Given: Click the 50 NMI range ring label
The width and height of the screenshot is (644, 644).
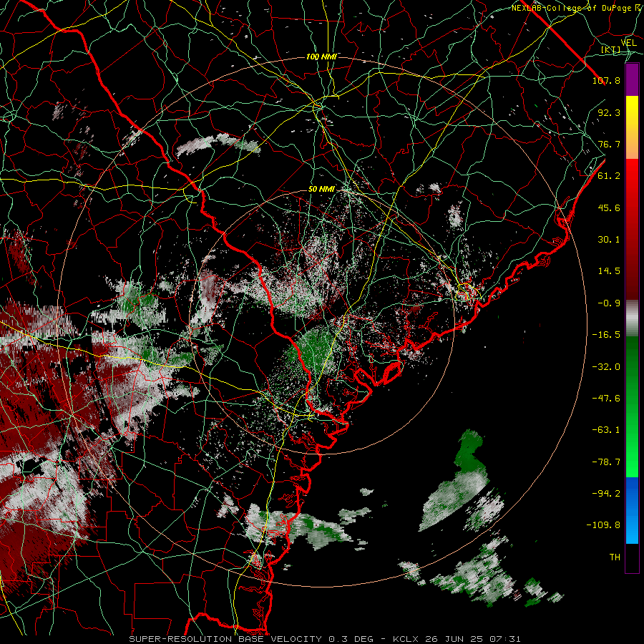Looking at the screenshot, I should point(321,190).
